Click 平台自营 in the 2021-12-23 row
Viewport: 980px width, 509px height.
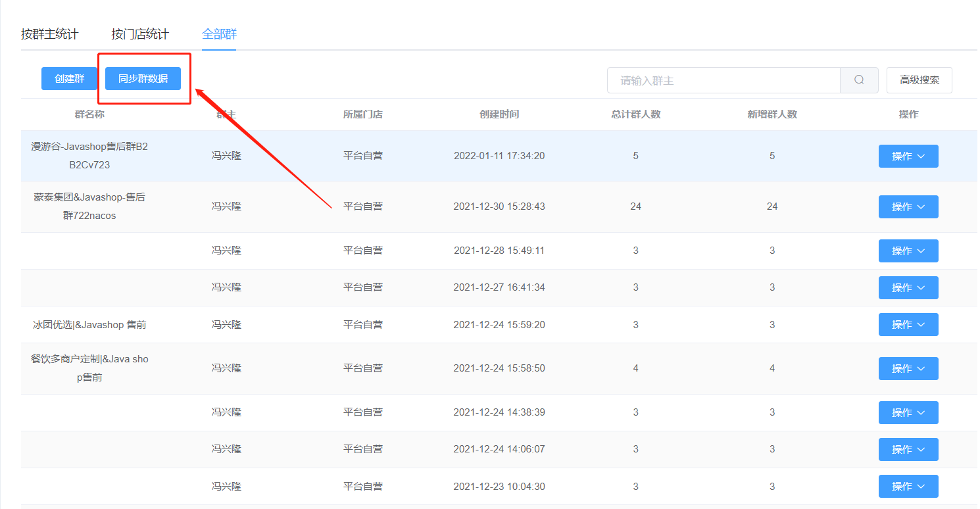tap(362, 486)
